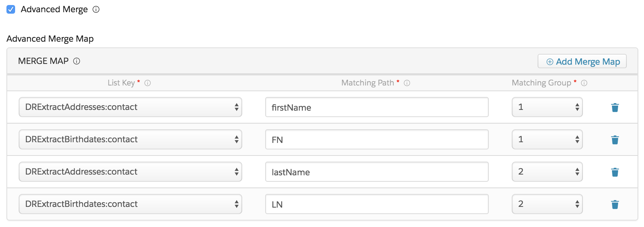Screen dimensions: 644x227
Task: Click the Add Merge Map button
Action: [x=582, y=61]
